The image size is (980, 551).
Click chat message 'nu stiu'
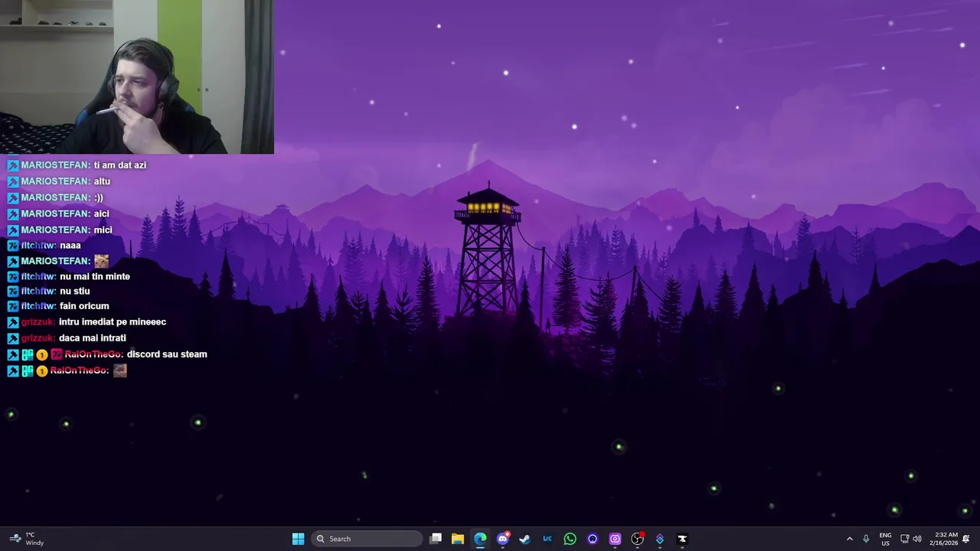click(75, 291)
